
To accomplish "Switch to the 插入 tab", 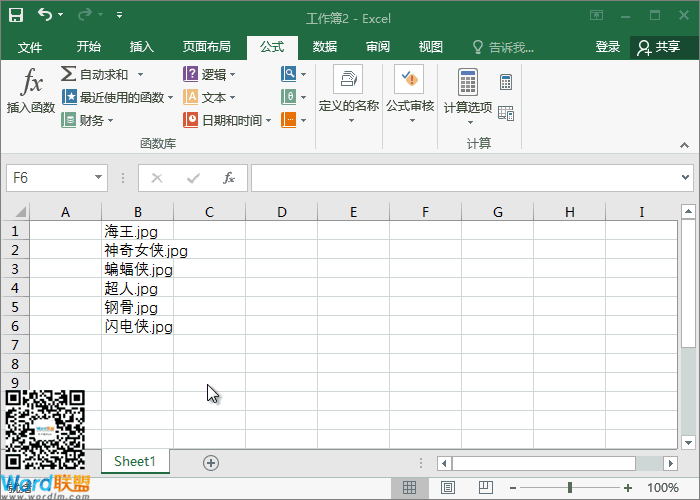I will (x=141, y=47).
